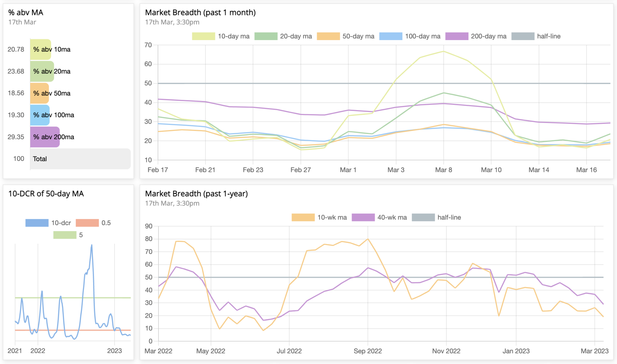Select the '% abv 20ma' bar
Viewport: 617px width, 364px height.
(x=42, y=71)
